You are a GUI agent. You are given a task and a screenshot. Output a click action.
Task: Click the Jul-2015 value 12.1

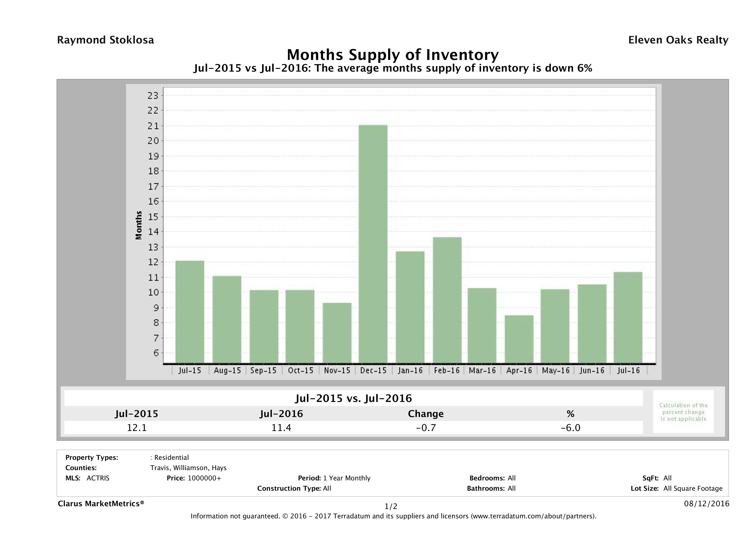[x=137, y=428]
